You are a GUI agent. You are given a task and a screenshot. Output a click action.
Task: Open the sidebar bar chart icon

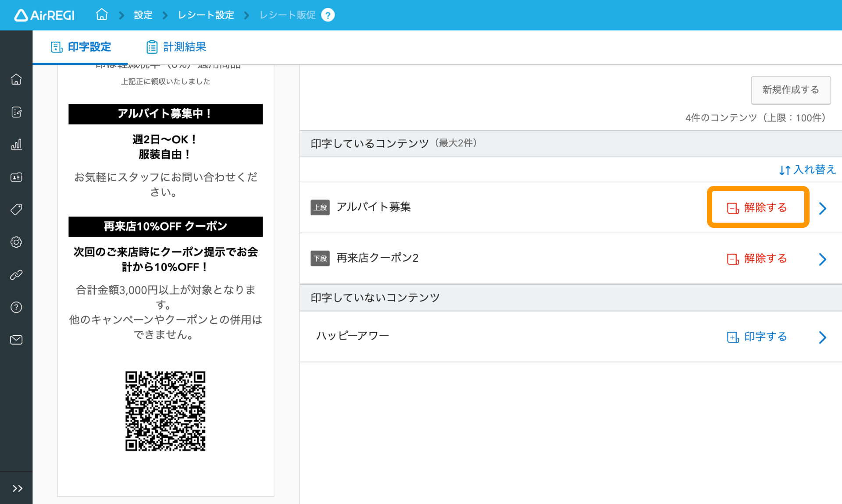pos(16,145)
